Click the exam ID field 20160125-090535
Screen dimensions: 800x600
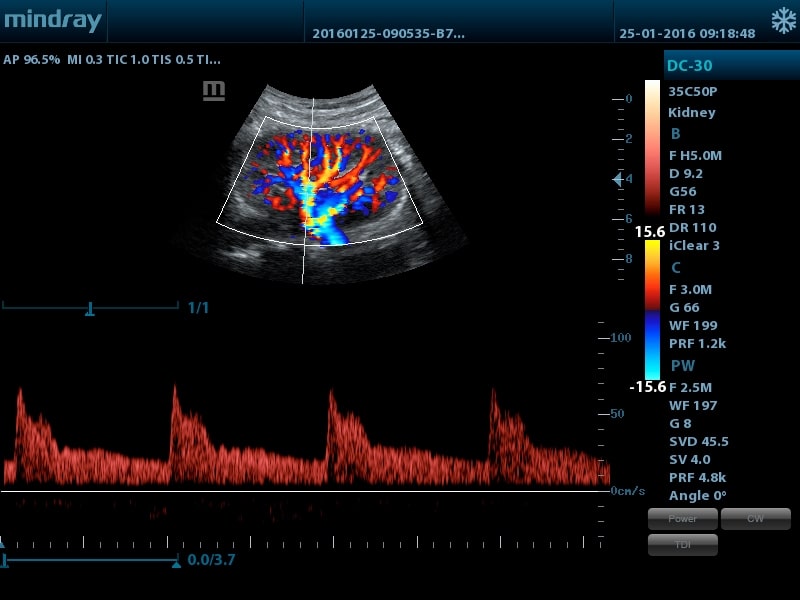[x=388, y=33]
